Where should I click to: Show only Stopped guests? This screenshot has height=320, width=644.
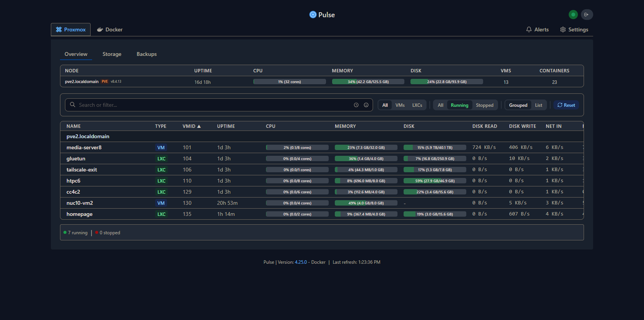pyautogui.click(x=484, y=105)
